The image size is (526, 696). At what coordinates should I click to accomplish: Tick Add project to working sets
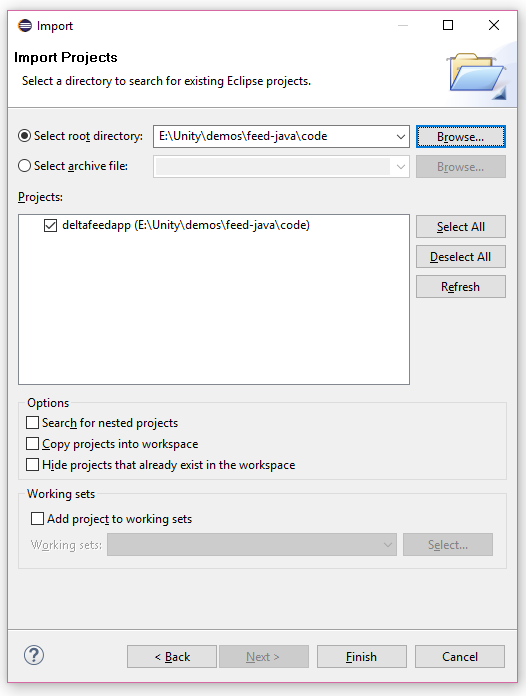(37, 518)
